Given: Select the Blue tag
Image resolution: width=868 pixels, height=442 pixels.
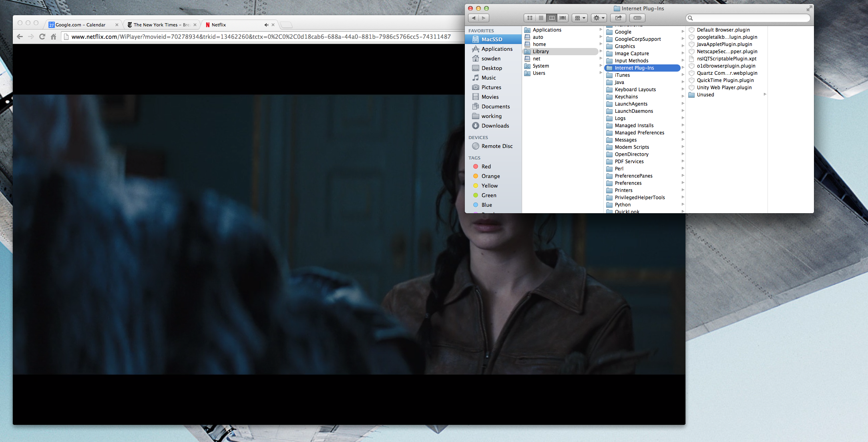Looking at the screenshot, I should coord(493,205).
